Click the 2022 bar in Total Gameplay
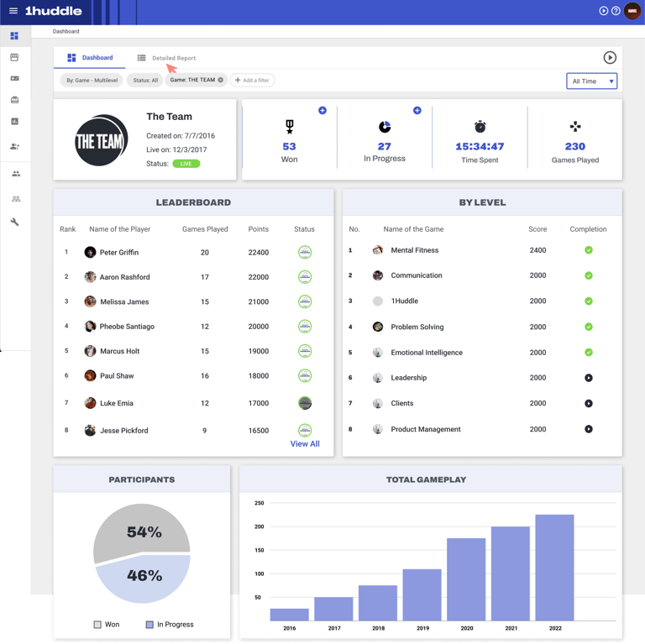The width and height of the screenshot is (645, 644). (554, 568)
